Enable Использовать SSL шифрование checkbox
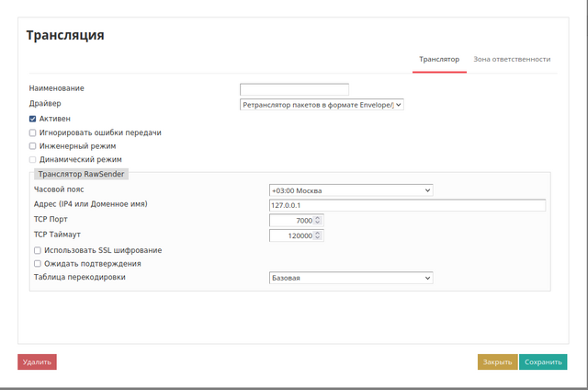Viewport: 588px width, 390px height. [38, 250]
